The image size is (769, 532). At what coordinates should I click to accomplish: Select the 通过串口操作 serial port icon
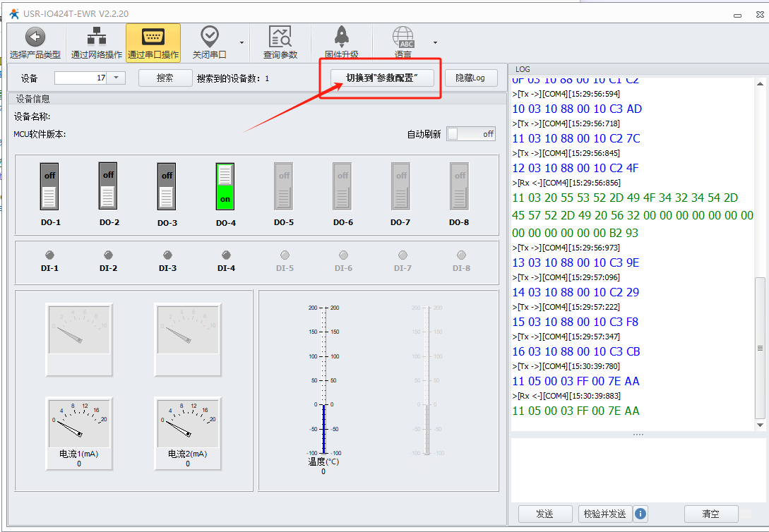point(153,37)
